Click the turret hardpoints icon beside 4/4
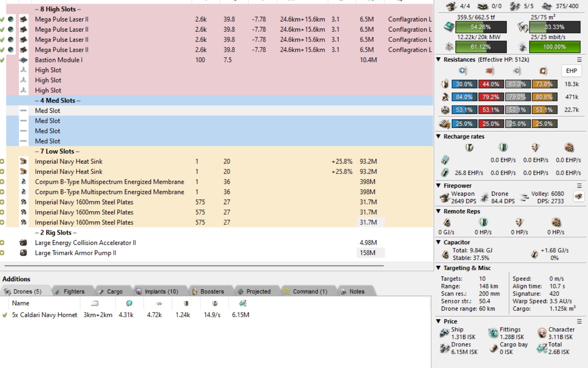588x368 pixels. click(x=451, y=6)
